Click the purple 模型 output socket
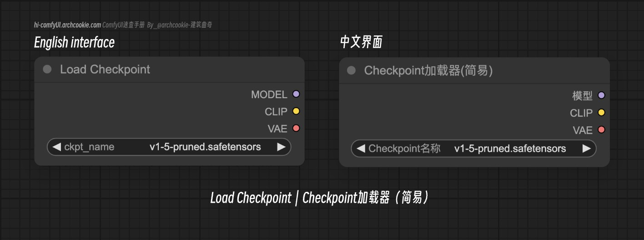644x240 pixels. coord(601,95)
